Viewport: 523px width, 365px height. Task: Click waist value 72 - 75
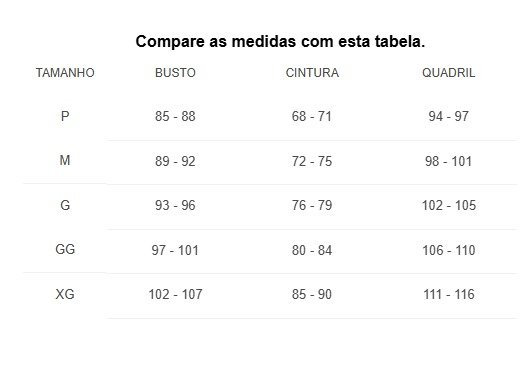pos(312,161)
